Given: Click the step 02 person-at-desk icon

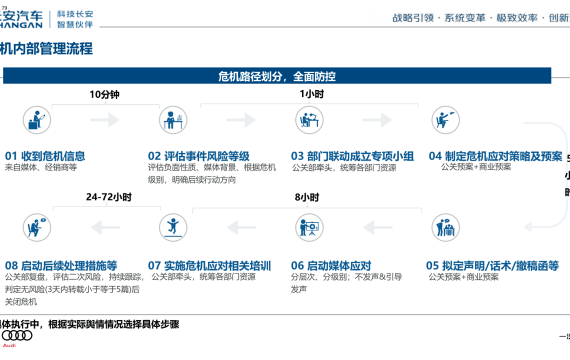Looking at the screenshot, I should coord(173,120).
